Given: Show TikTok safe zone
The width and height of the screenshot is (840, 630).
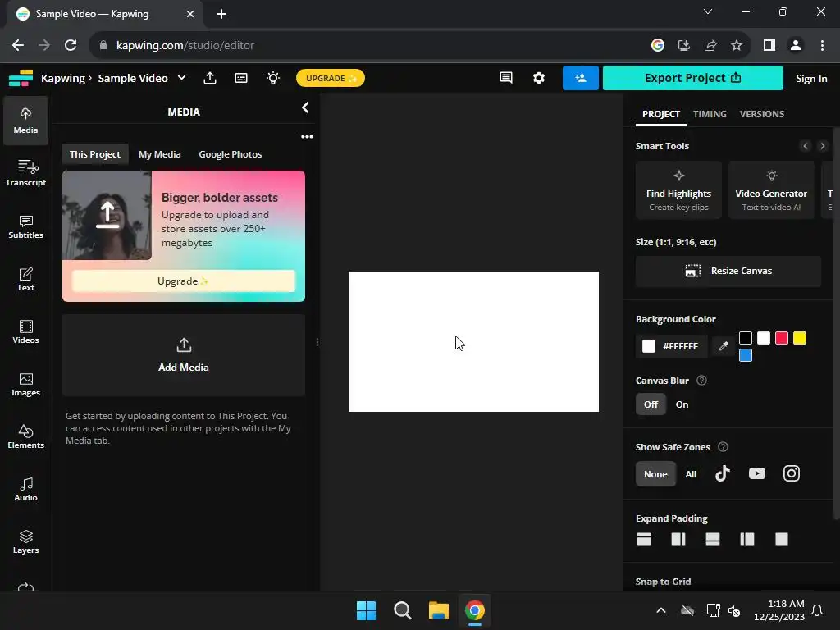Looking at the screenshot, I should [x=722, y=473].
